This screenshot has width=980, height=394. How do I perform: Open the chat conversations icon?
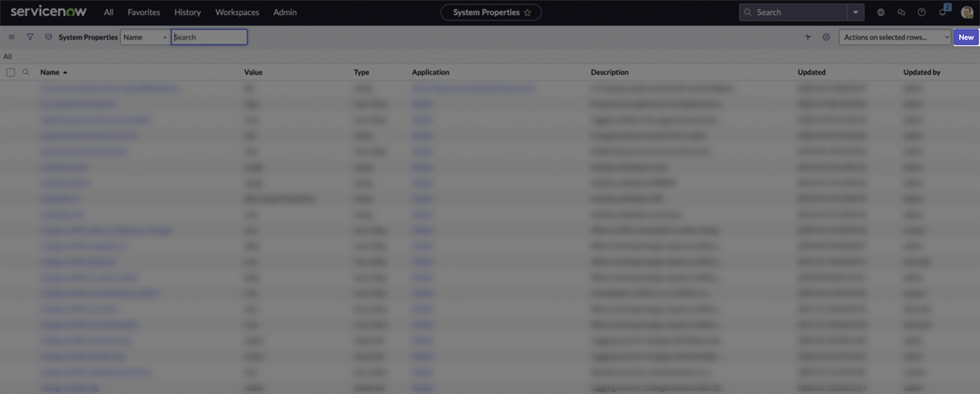pyautogui.click(x=901, y=13)
